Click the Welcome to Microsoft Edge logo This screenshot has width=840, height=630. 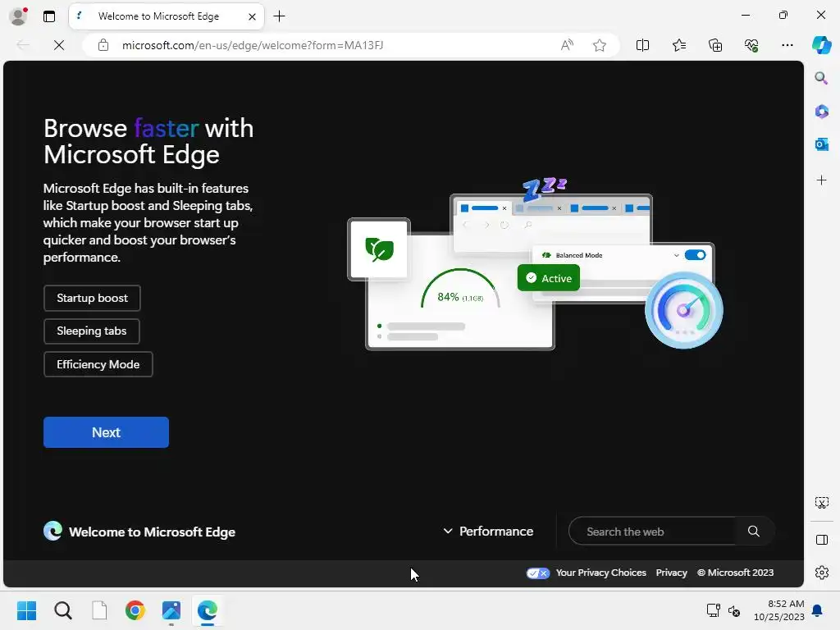coord(139,532)
